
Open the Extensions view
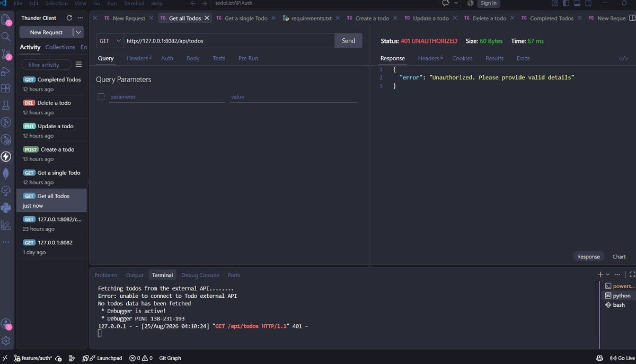click(6, 88)
